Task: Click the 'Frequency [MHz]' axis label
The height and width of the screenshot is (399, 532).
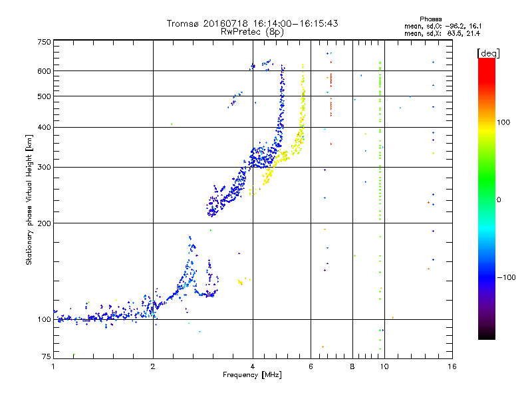Action: 252,375
